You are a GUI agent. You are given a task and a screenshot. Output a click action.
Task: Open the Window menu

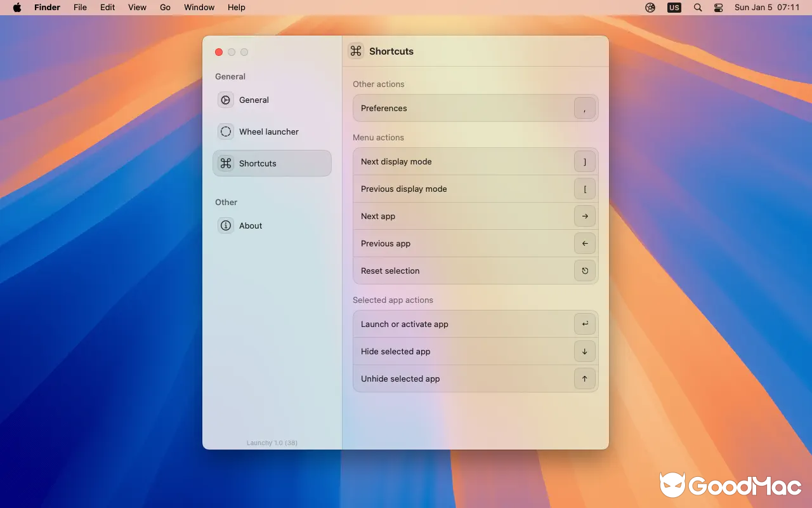pos(199,8)
